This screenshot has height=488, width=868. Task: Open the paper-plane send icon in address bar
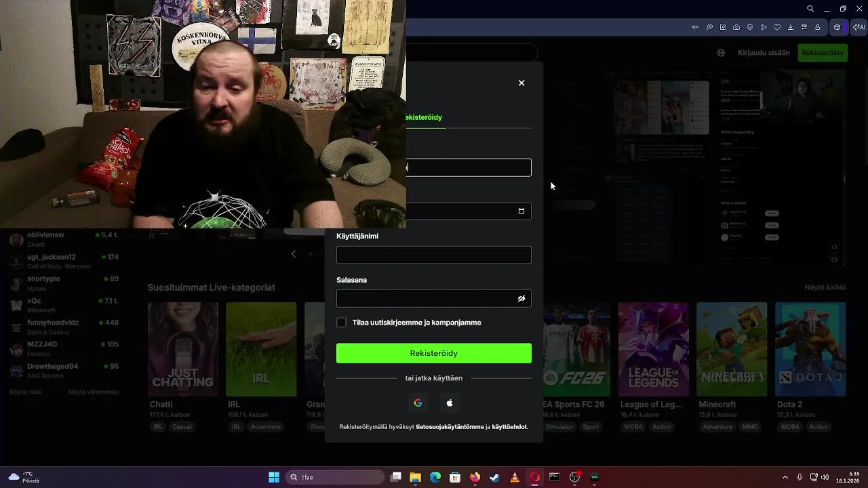coord(764,27)
